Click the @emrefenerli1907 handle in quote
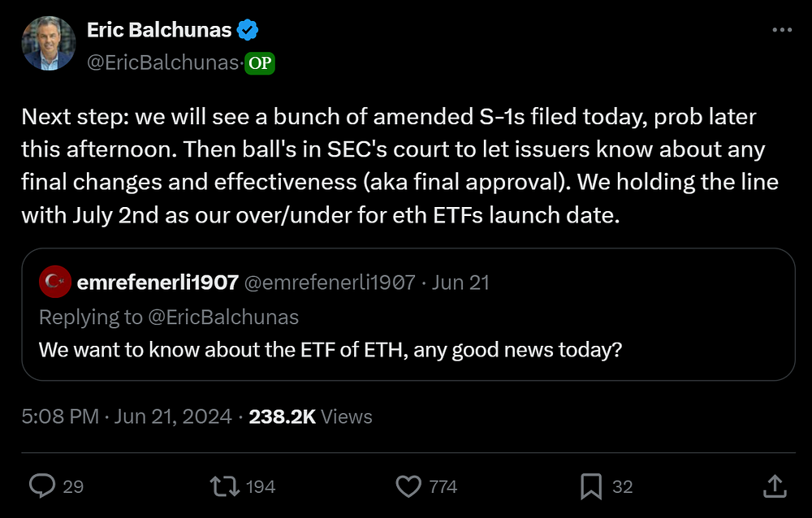This screenshot has height=518, width=812. click(330, 283)
